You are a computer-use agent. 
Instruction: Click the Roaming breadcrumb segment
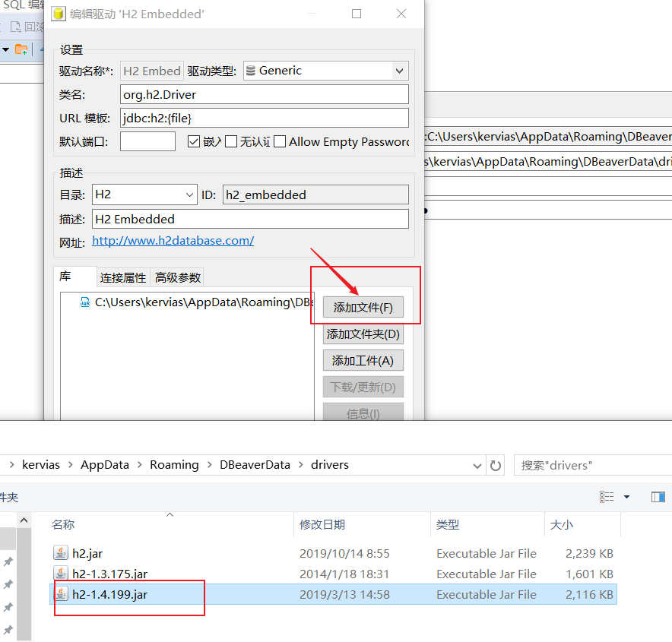[174, 465]
